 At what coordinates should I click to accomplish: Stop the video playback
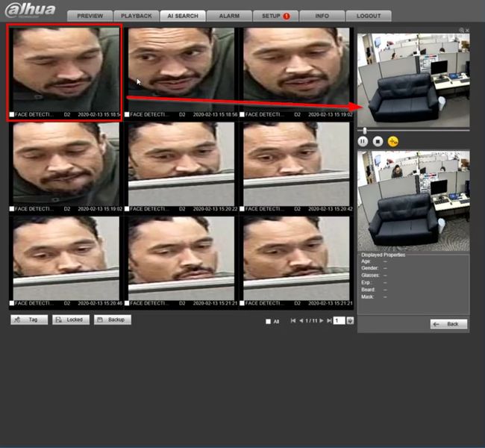(x=378, y=141)
